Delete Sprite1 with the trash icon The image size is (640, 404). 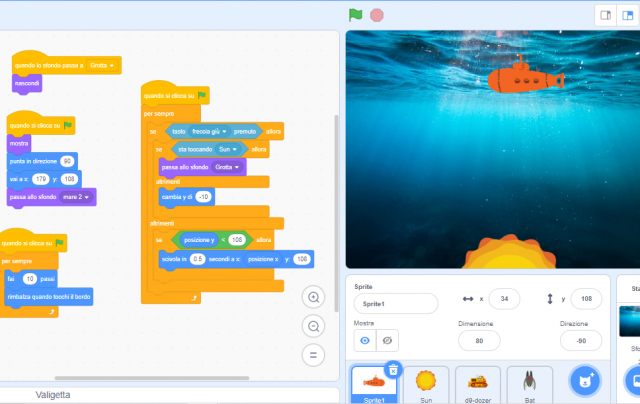pos(393,370)
